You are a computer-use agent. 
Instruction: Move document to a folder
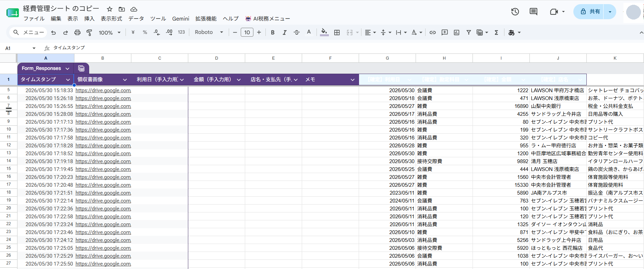click(x=122, y=9)
